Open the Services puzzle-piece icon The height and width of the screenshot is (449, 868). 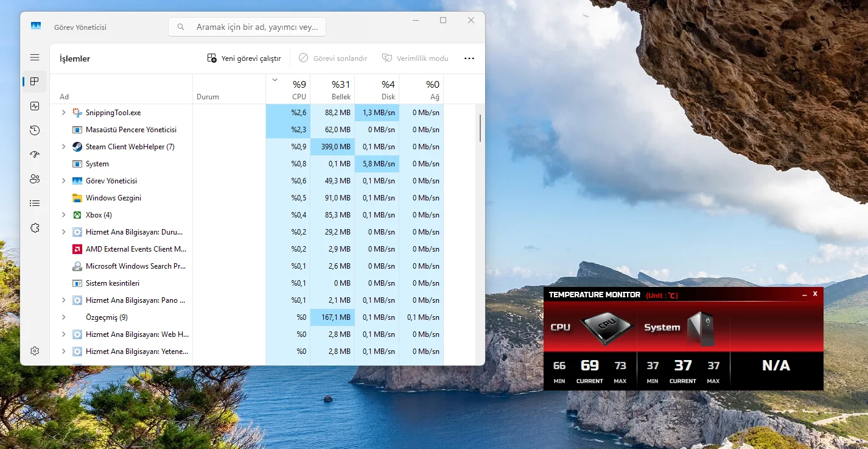point(35,228)
